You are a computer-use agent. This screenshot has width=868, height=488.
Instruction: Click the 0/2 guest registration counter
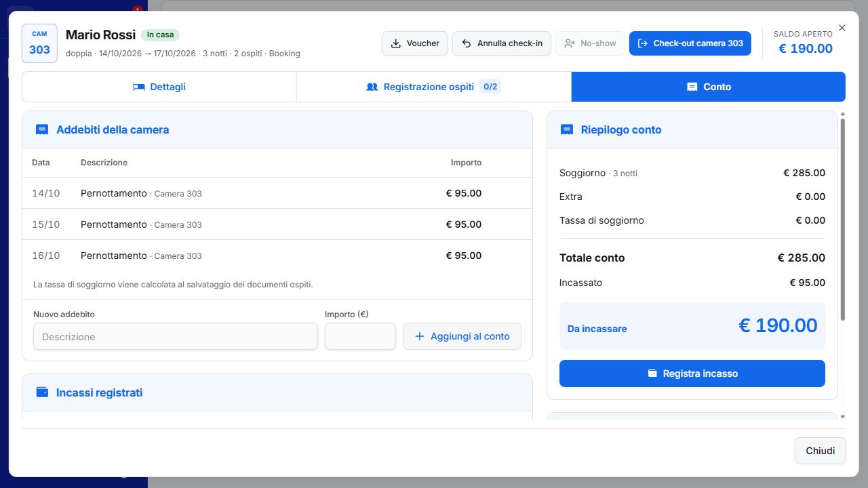(x=490, y=87)
